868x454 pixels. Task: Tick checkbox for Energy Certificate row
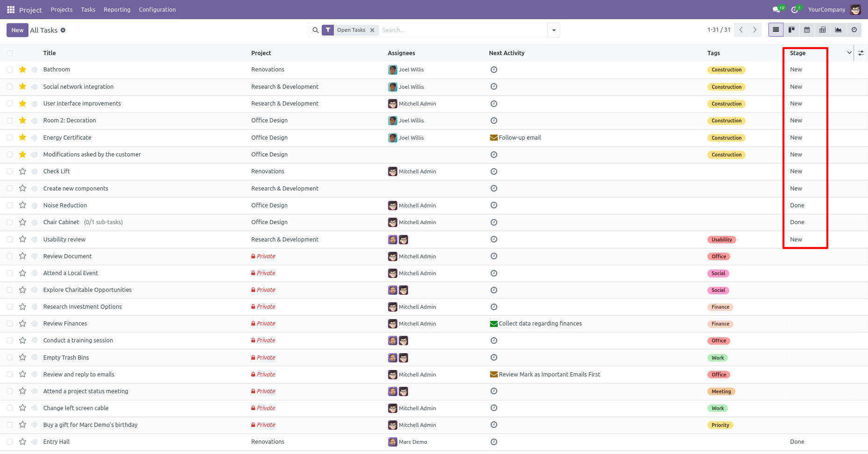[x=10, y=137]
